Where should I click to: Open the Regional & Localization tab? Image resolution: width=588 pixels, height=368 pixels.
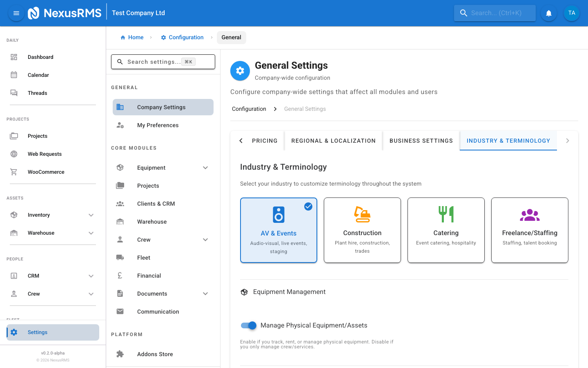[333, 140]
